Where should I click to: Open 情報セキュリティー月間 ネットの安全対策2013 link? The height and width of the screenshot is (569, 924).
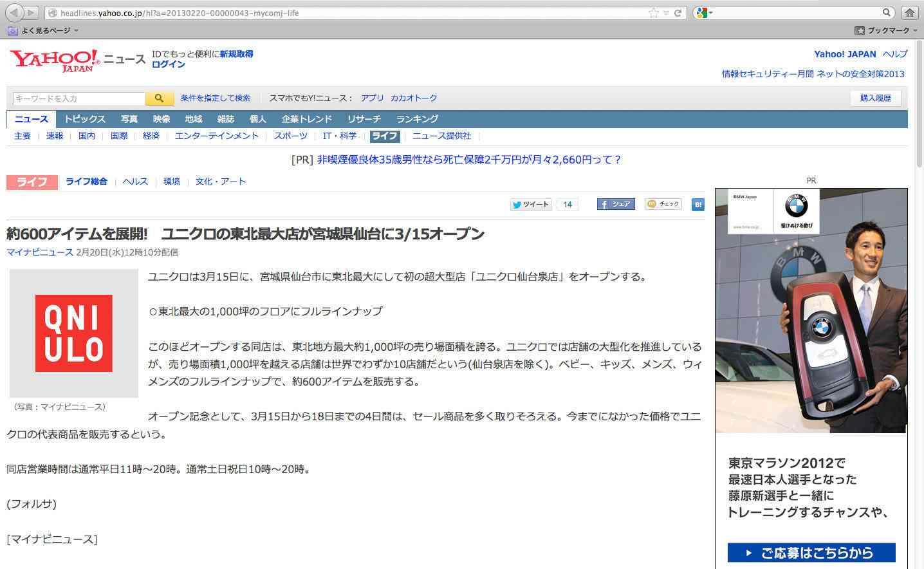point(813,74)
